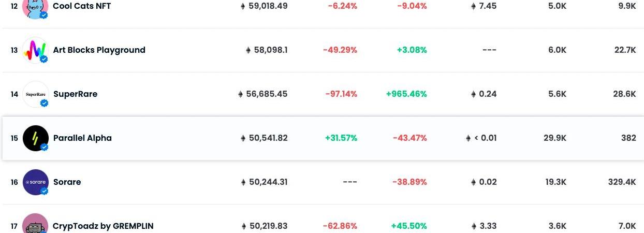Go to the SuperRare collection page
644x233 pixels.
(x=75, y=94)
